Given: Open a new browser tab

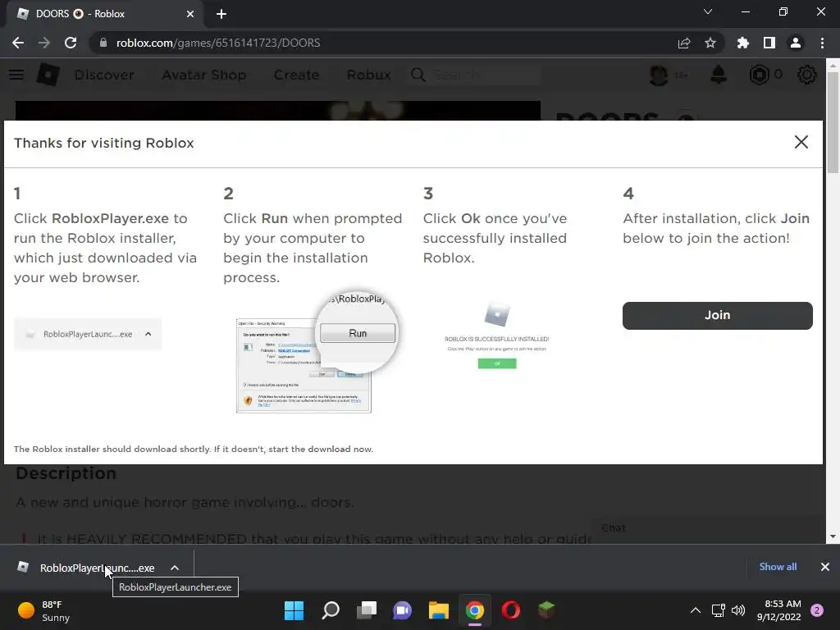Looking at the screenshot, I should tap(221, 14).
